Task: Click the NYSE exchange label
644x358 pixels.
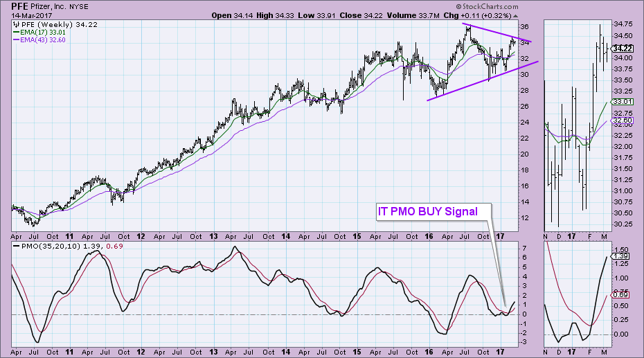Action: coord(79,6)
